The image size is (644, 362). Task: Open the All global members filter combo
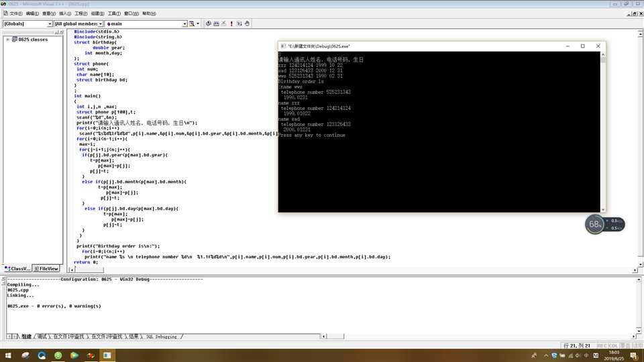pyautogui.click(x=78, y=24)
